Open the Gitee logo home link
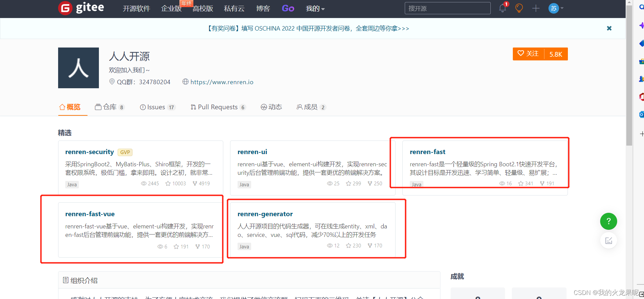644x299 pixels. [x=81, y=8]
